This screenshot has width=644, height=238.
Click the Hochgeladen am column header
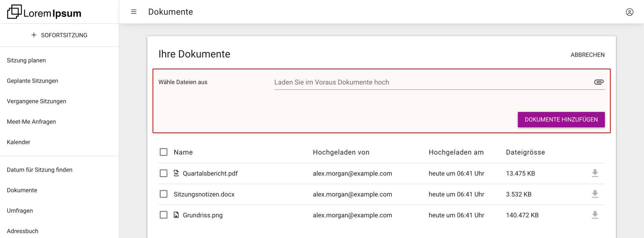click(x=456, y=152)
